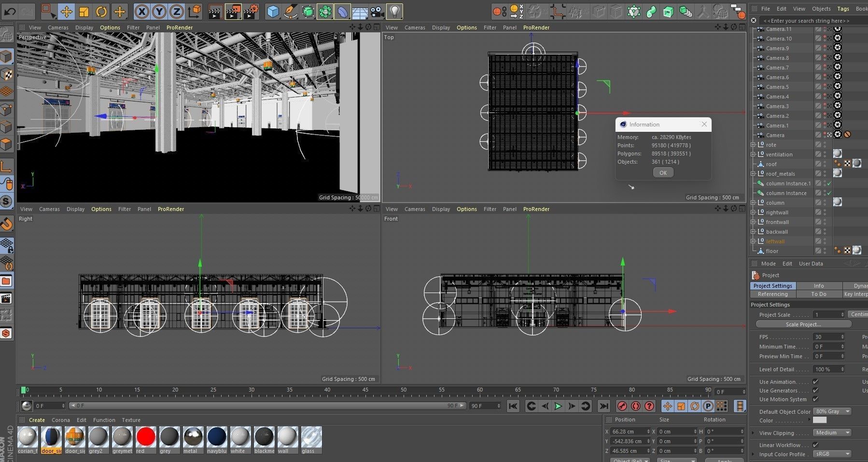Open the To Do tab
868x462 pixels.
[x=819, y=294]
